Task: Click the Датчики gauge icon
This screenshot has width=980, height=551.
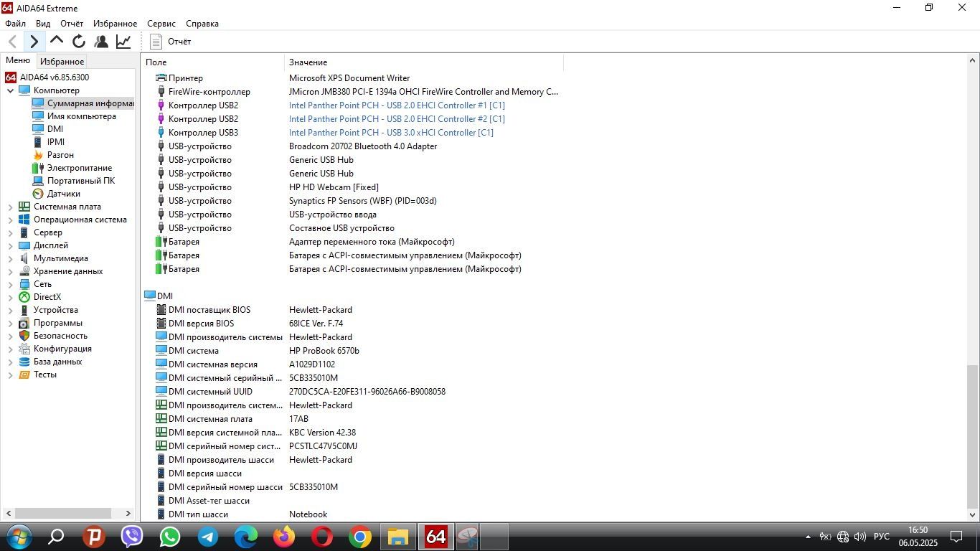Action: [38, 194]
